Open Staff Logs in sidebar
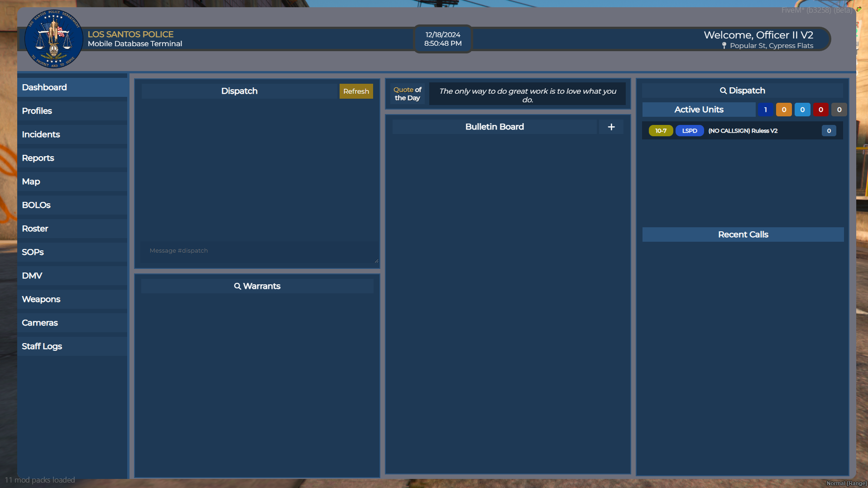Viewport: 868px width, 488px height. point(72,346)
